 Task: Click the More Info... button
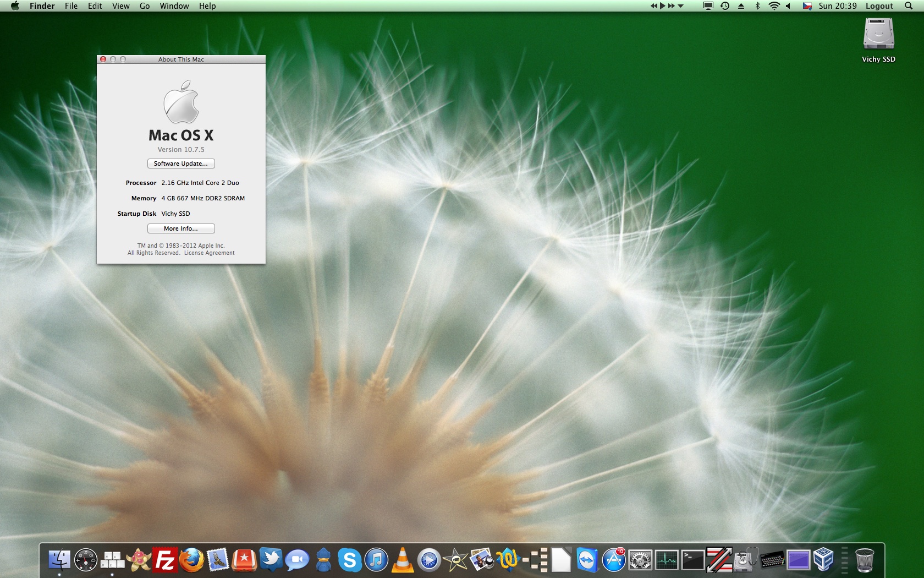(181, 228)
